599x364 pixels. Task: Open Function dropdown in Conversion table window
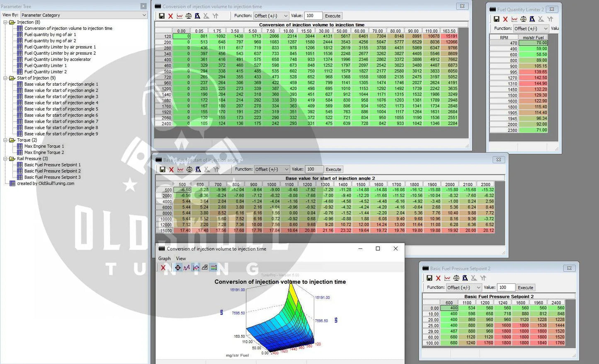coord(271,16)
